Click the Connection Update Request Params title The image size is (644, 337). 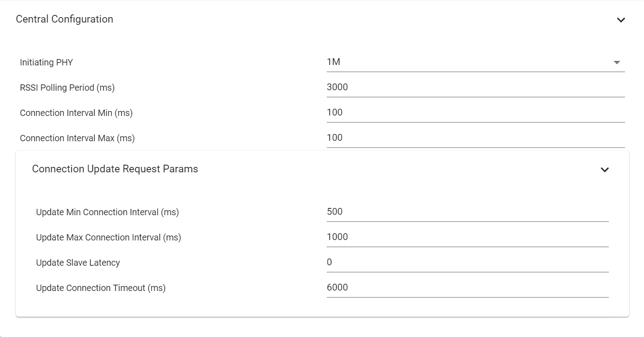pos(115,169)
